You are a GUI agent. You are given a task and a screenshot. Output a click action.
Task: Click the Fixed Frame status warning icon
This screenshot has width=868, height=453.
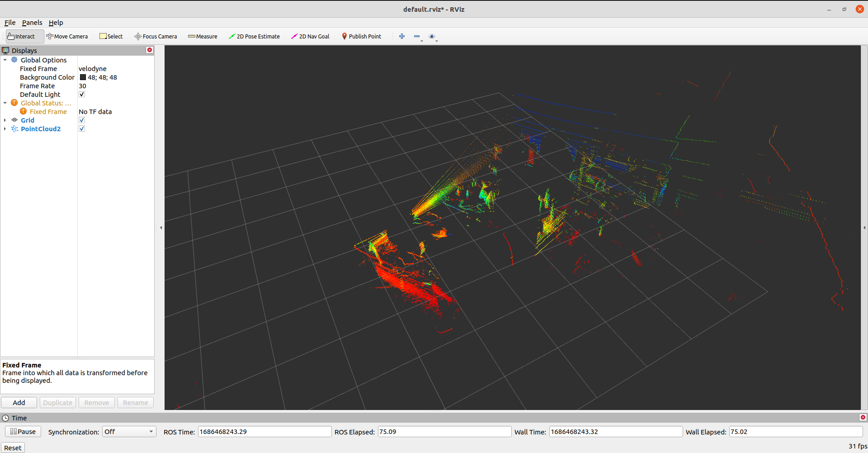24,111
